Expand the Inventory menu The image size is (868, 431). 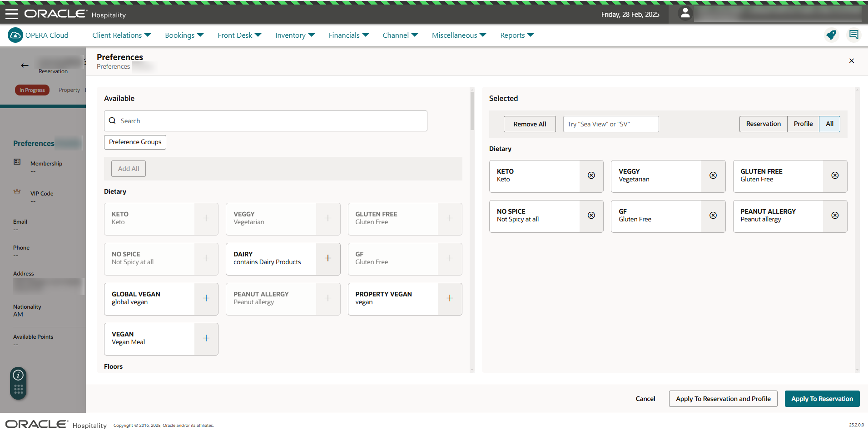[x=295, y=35]
